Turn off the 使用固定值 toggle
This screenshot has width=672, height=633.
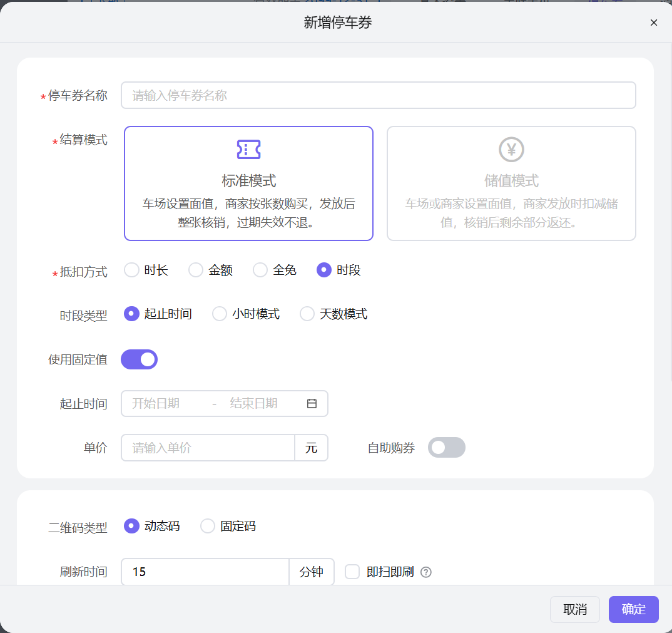click(139, 359)
